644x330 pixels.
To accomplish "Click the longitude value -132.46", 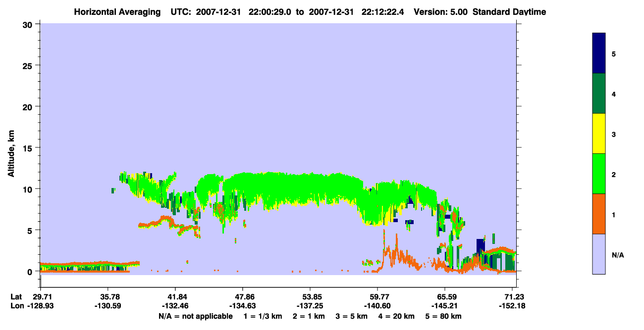I will pos(175,306).
